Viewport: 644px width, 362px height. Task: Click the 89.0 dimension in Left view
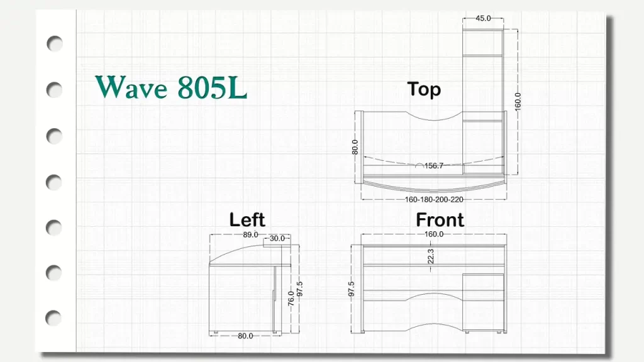click(250, 234)
